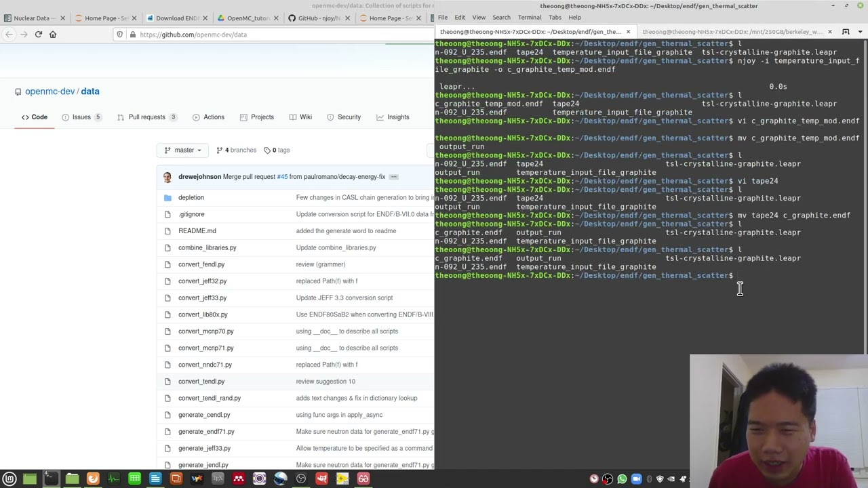Open the .gitignore file
This screenshot has height=488, width=868.
191,214
